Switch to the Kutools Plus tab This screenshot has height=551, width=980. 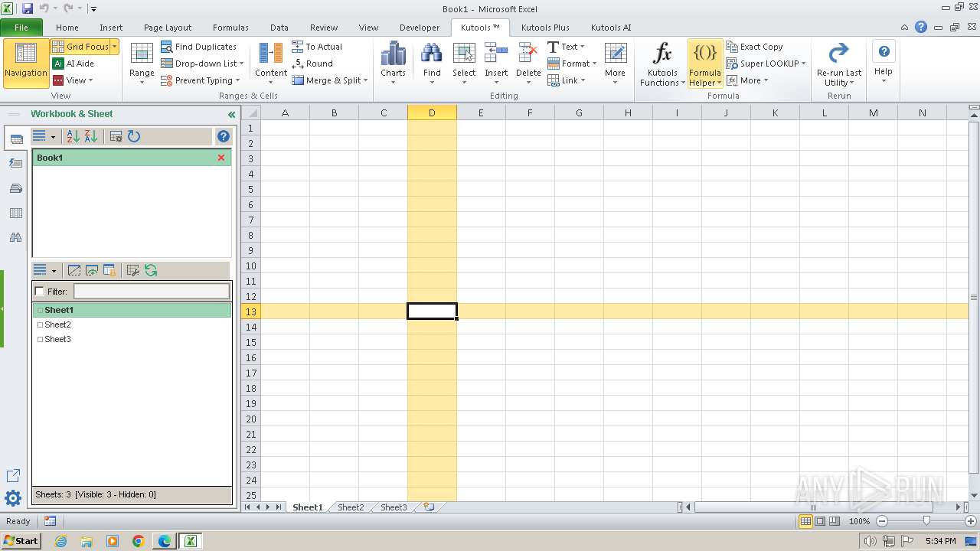click(545, 28)
